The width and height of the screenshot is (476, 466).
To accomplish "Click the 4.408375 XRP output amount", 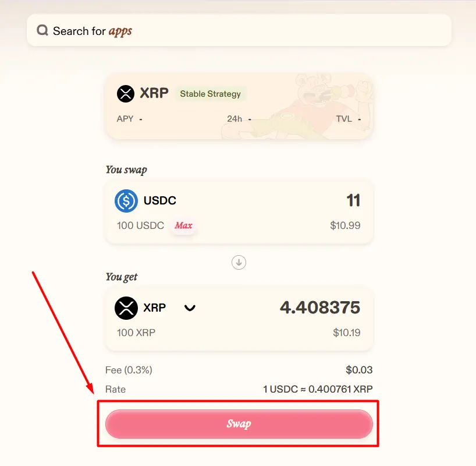I will pos(320,308).
